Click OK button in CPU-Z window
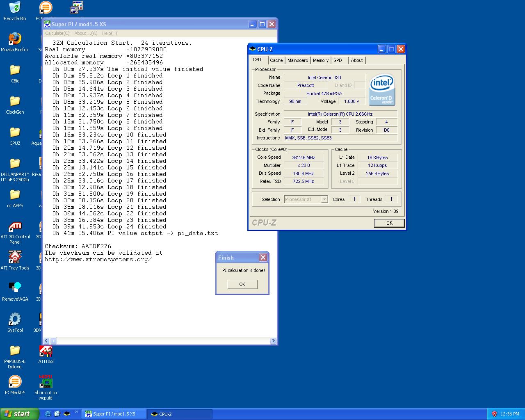This screenshot has width=525, height=420. 389,223
